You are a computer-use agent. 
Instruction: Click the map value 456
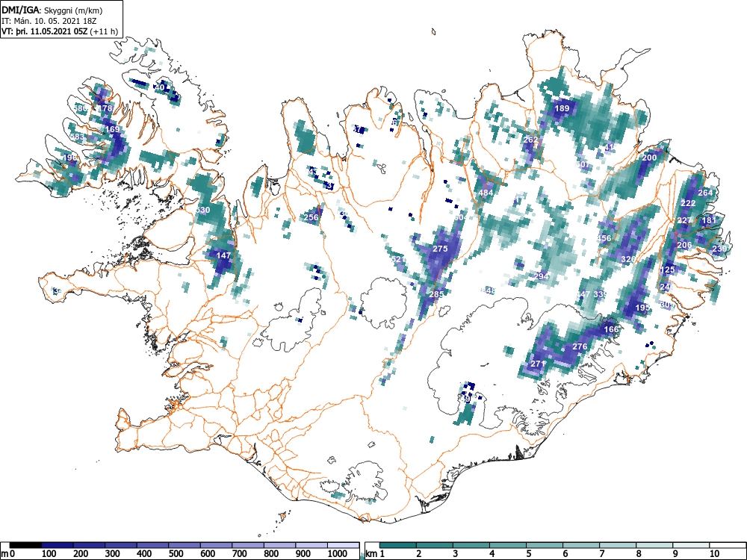pyautogui.click(x=604, y=239)
